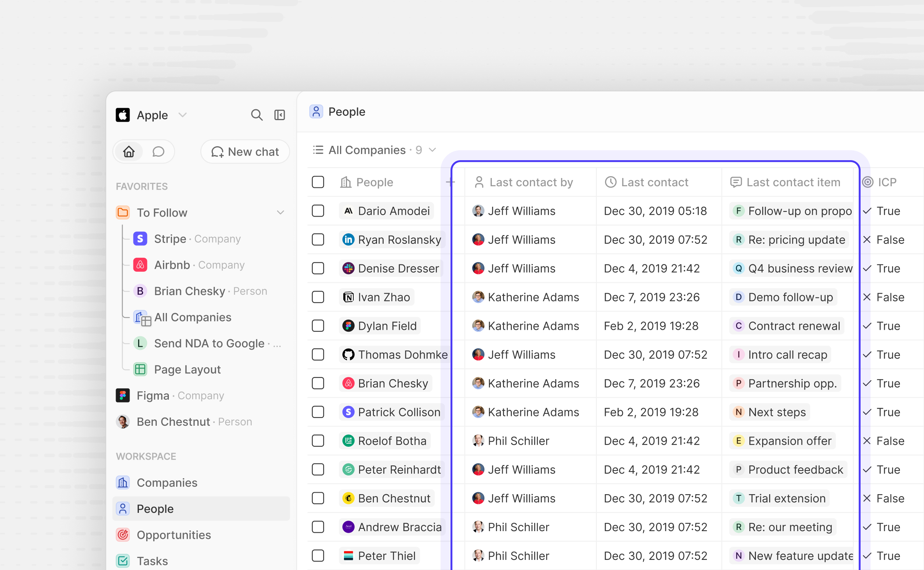The height and width of the screenshot is (570, 924).
Task: Open Andrew Braccia's person record
Action: [392, 527]
